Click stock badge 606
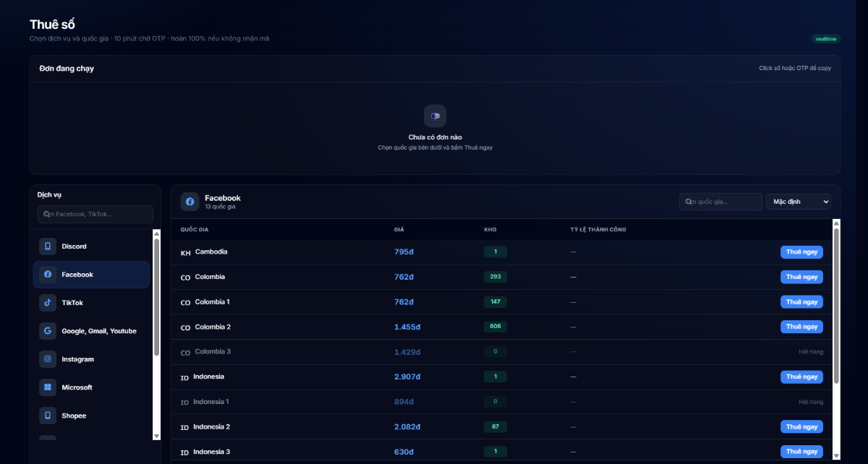The width and height of the screenshot is (868, 464). coord(495,327)
